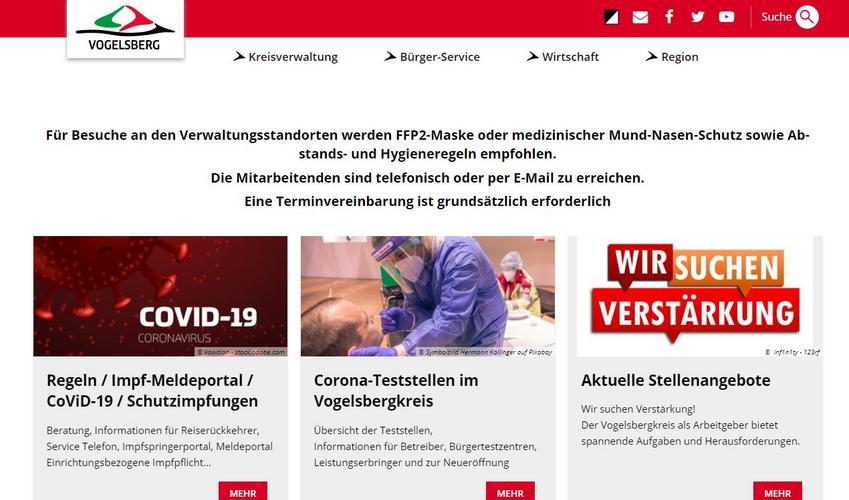The width and height of the screenshot is (849, 500).
Task: Open the Region menu item
Action: 680,57
